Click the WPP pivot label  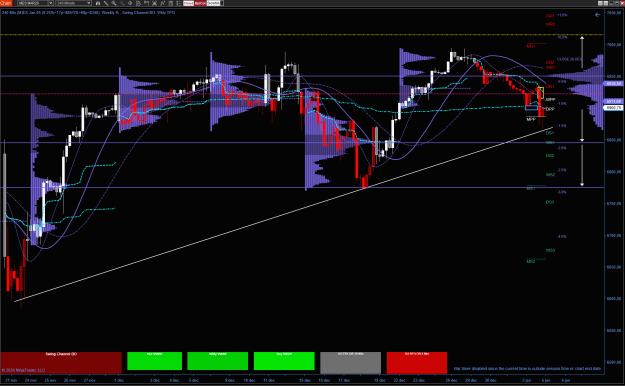(x=550, y=100)
